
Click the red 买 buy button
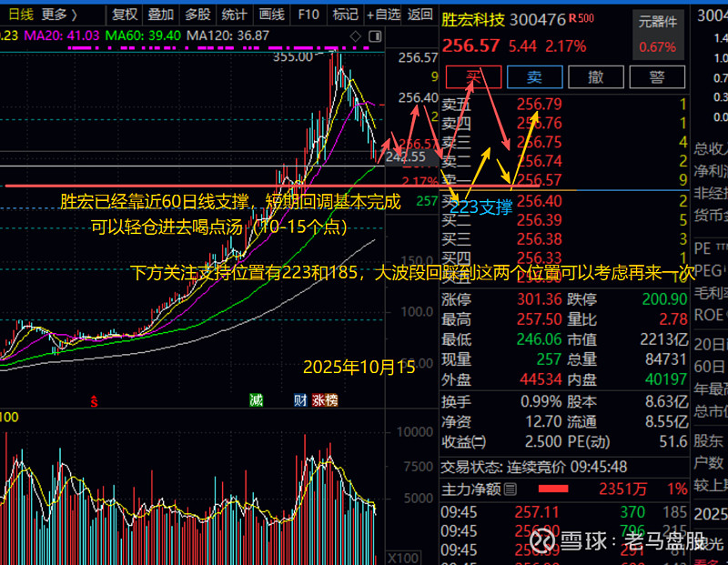click(x=473, y=76)
